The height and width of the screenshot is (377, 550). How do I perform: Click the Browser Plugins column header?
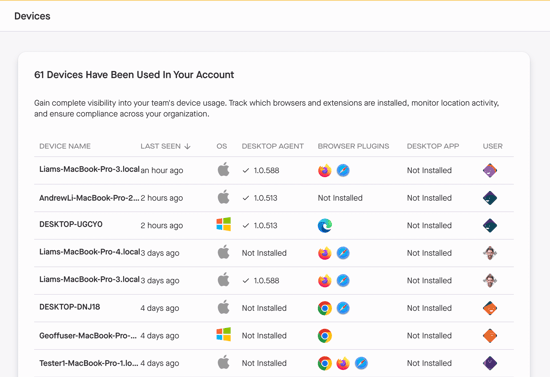(353, 146)
